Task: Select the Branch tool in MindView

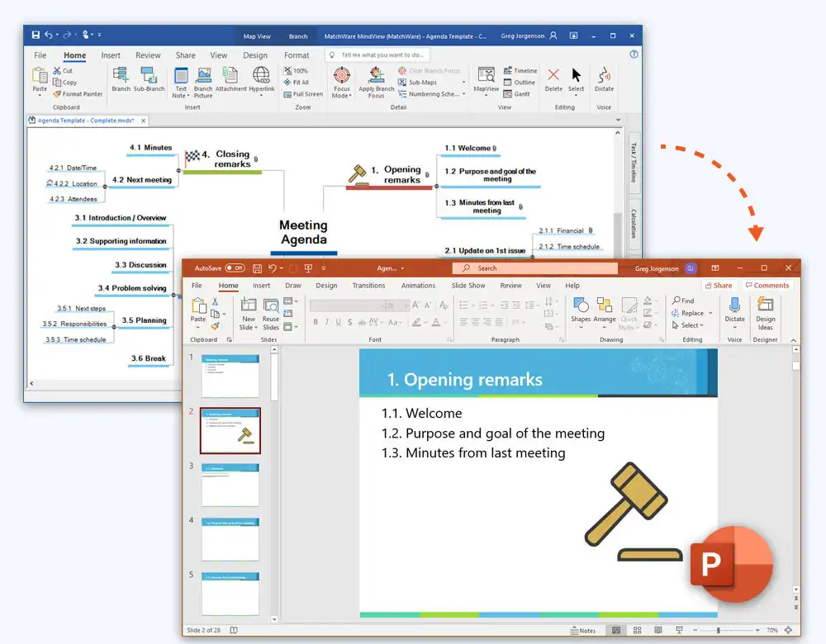Action: [121, 78]
